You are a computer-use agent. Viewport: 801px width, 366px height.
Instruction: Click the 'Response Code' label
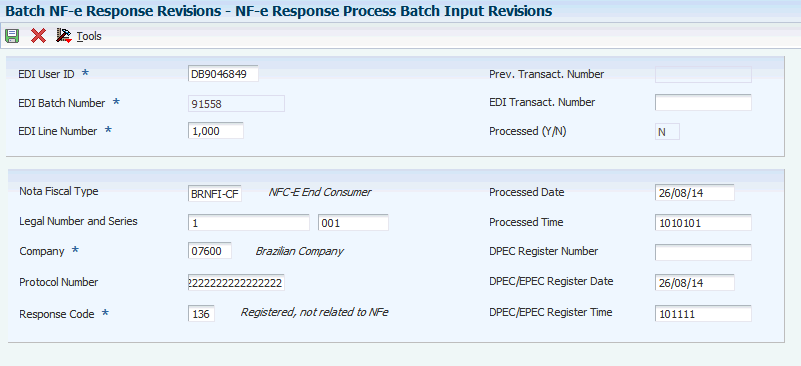57,314
